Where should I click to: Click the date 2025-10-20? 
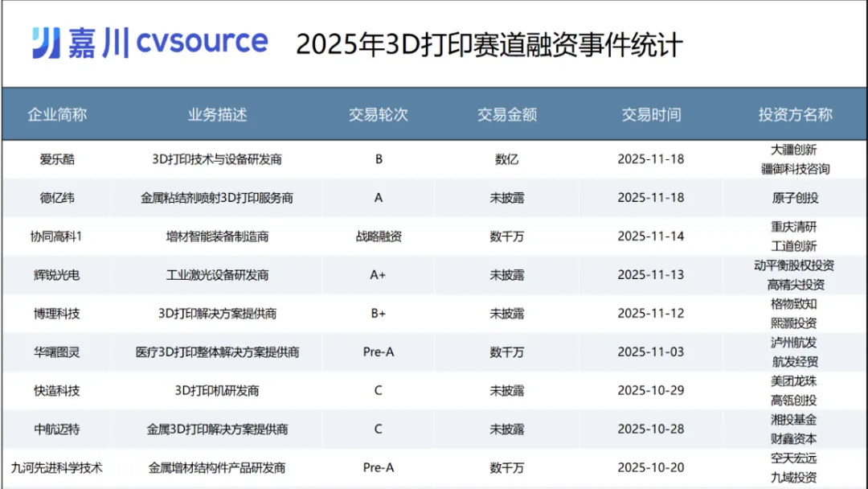pos(651,468)
